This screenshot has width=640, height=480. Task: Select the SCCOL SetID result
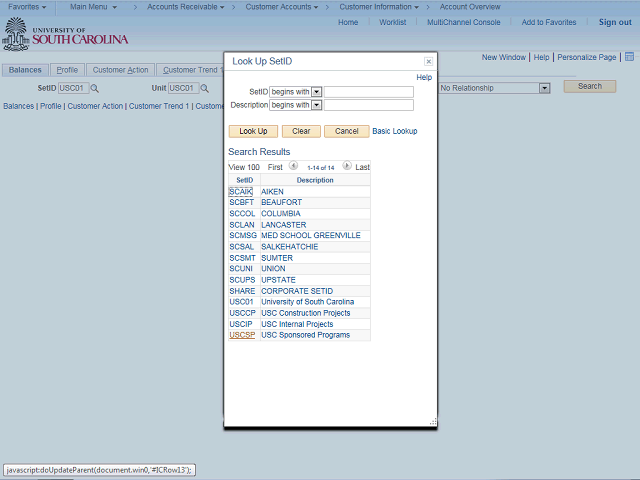click(242, 213)
